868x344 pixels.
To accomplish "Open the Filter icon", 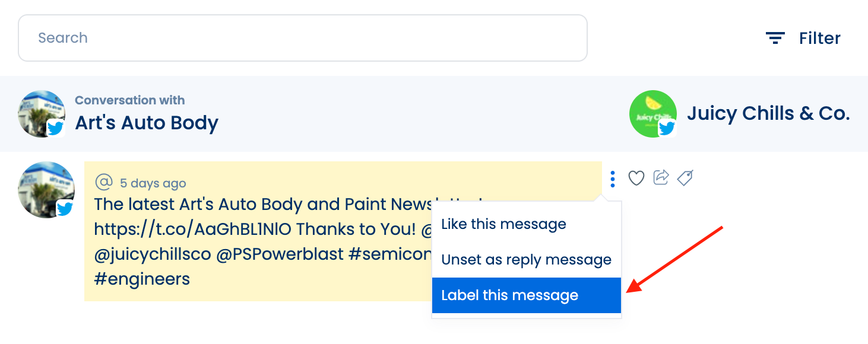I will pos(775,38).
